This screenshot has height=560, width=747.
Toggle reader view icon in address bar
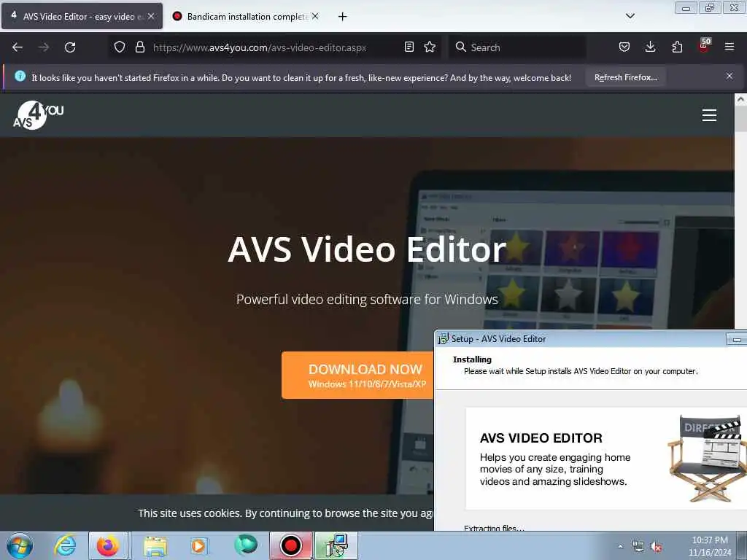409,47
